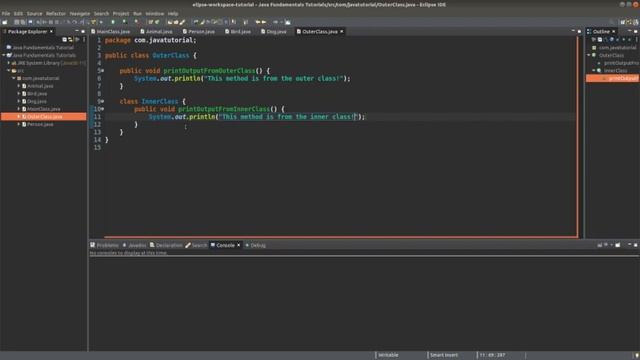Open the Declaration tab
Screen dimensions: 640x360
[x=166, y=245]
